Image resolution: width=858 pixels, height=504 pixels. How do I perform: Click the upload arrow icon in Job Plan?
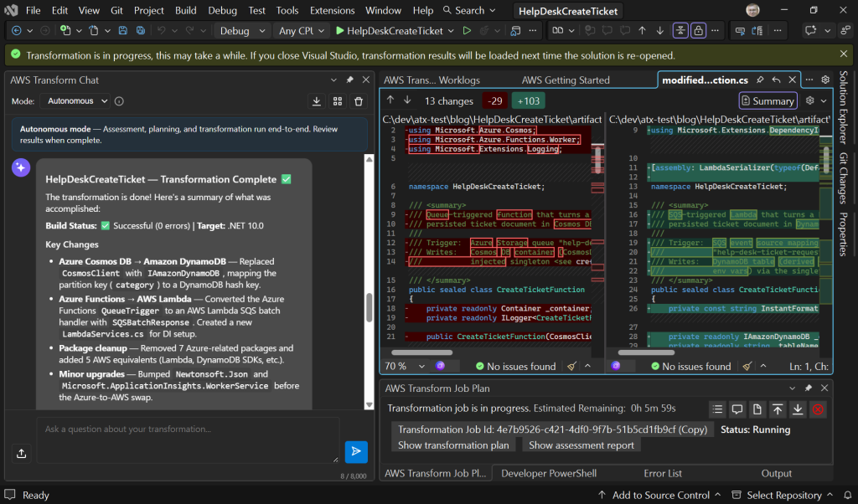pyautogui.click(x=778, y=409)
